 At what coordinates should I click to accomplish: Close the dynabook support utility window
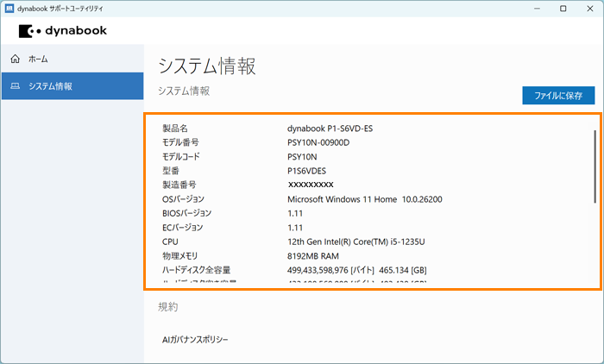click(x=589, y=9)
